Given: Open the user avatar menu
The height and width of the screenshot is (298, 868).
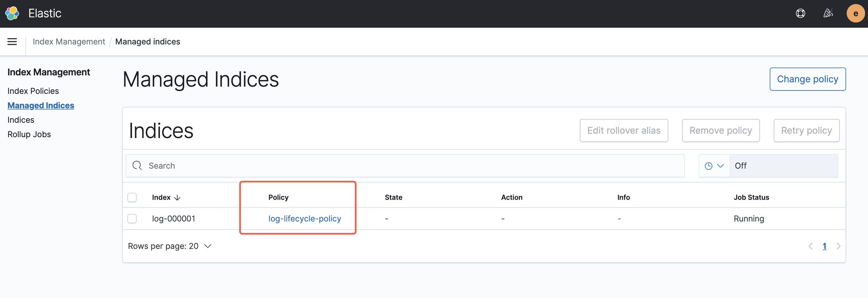Looking at the screenshot, I should pyautogui.click(x=855, y=14).
